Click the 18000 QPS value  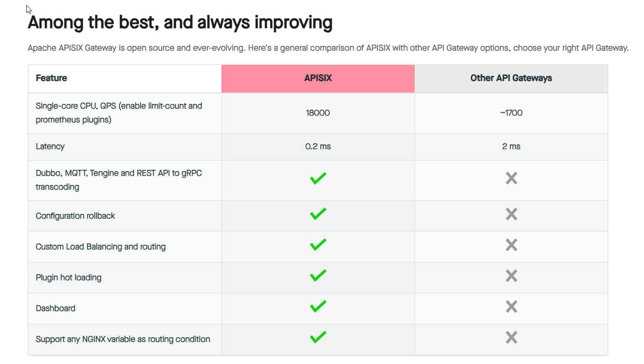318,113
